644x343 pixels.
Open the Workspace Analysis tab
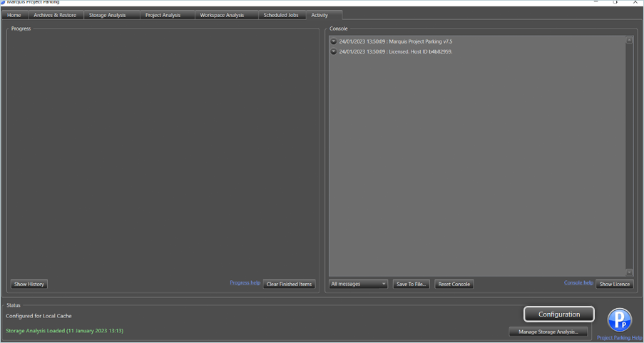click(222, 15)
